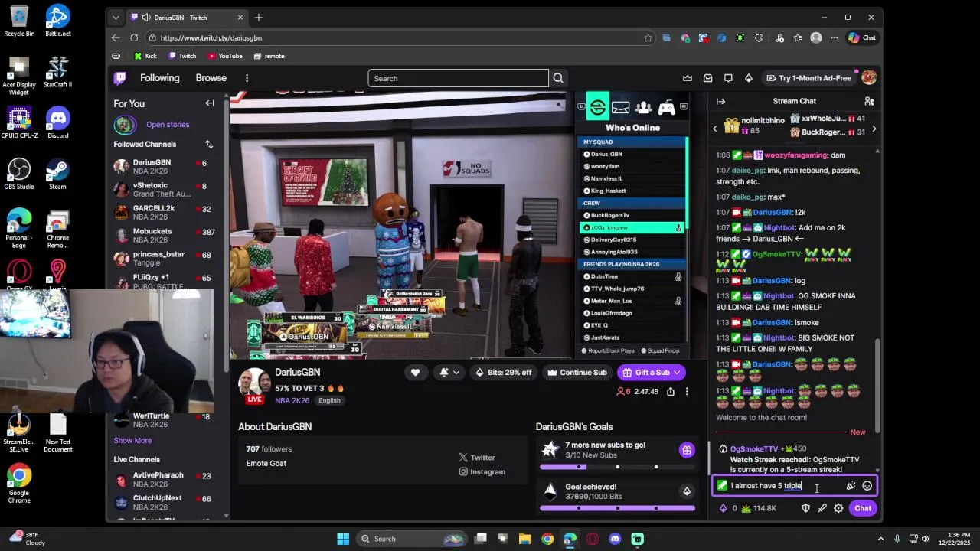Open stream more options vertical dots

tap(687, 391)
